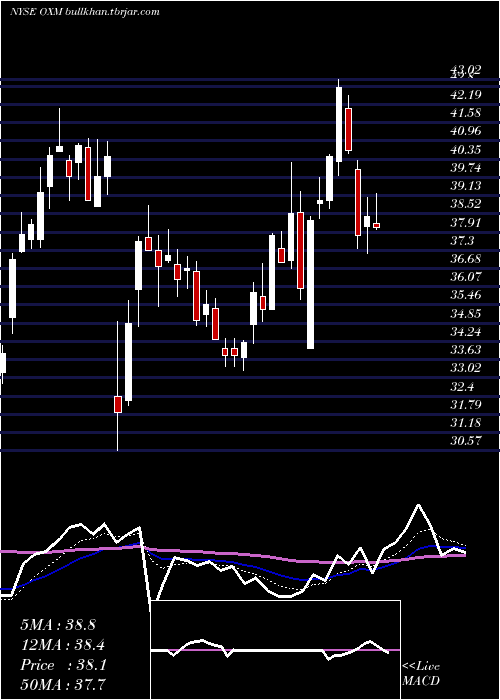Click the last small red candlestick near 37.91
The width and height of the screenshot is (500, 700).
click(376, 225)
